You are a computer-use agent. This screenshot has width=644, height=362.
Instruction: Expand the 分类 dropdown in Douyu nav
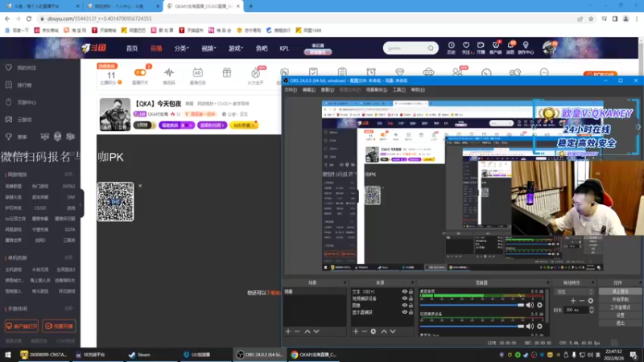pos(181,48)
